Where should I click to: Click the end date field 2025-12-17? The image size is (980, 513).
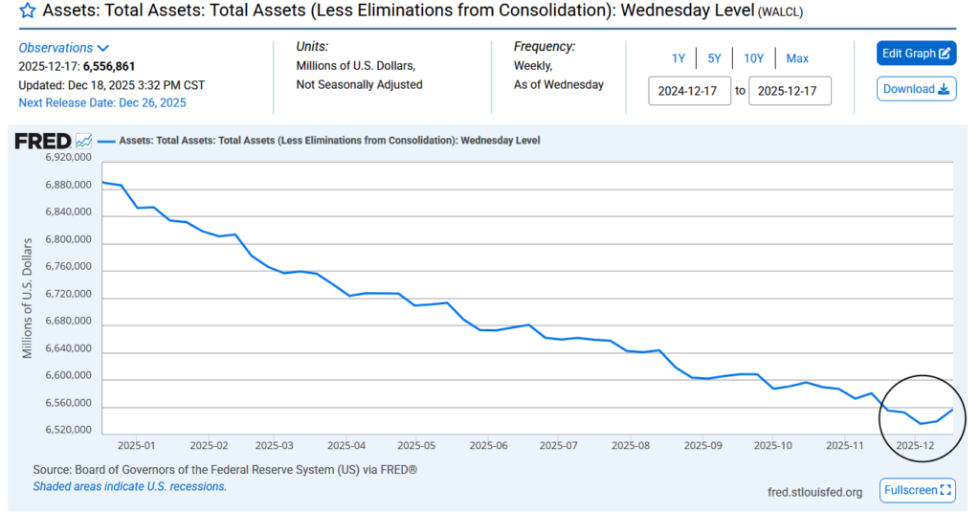(x=790, y=91)
